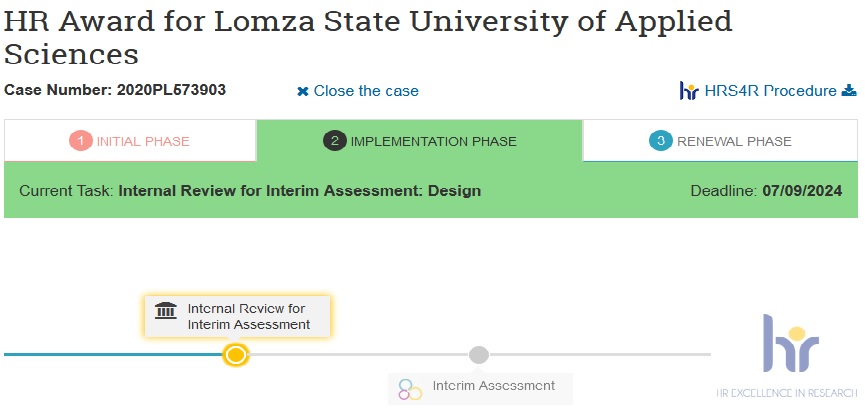Click the hr logo beside HRS4R Procedure
Image resolution: width=865 pixels, height=415 pixels.
pos(689,91)
